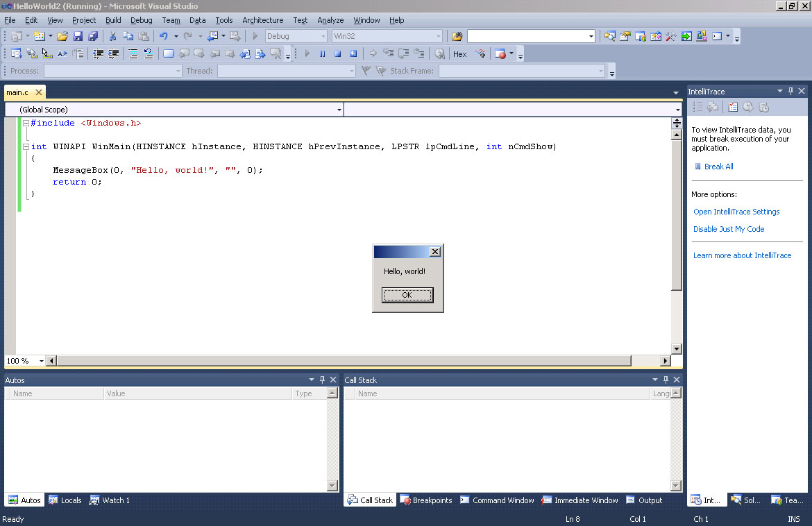Screen dimensions: 812x526
Task: Open the Architecture menu
Action: click(x=263, y=20)
